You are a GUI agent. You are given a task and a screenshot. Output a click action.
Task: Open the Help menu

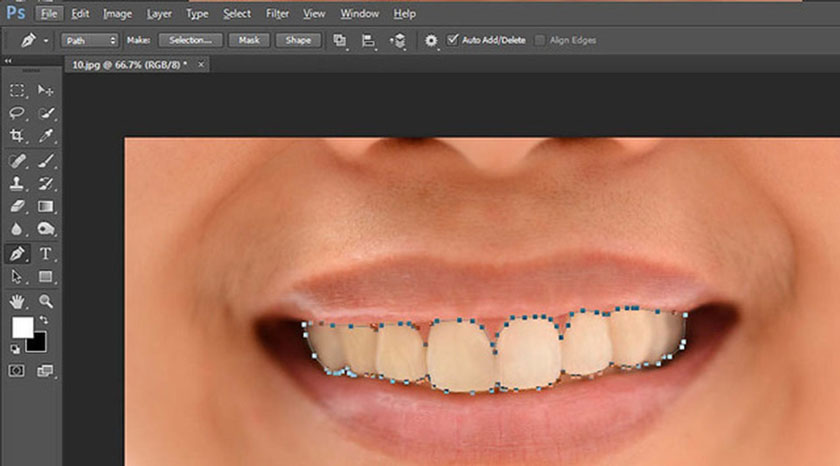point(404,14)
